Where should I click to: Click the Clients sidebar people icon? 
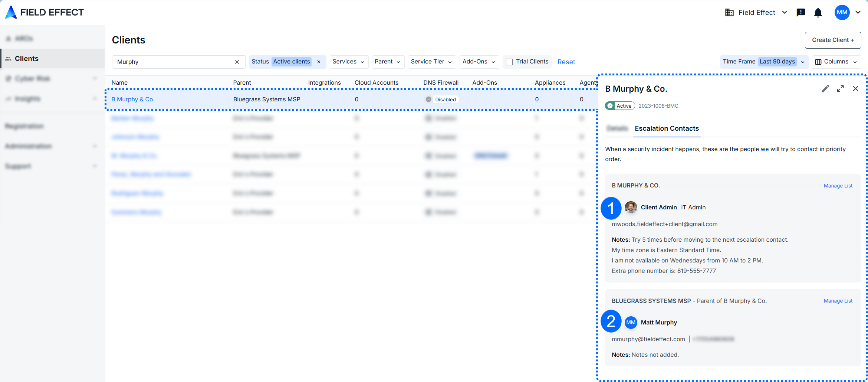tap(8, 59)
